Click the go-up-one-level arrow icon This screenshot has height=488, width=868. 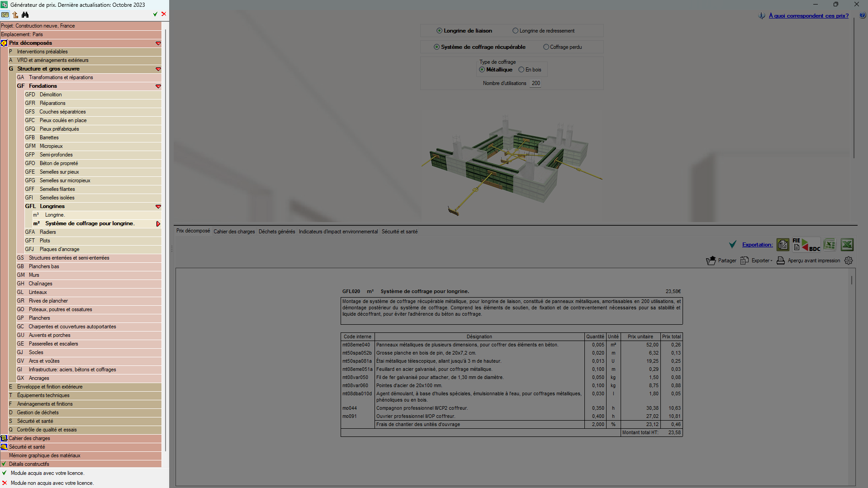click(x=15, y=14)
